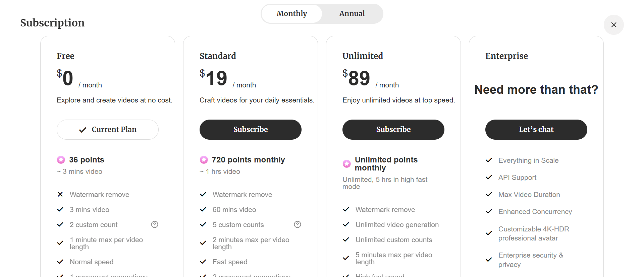Click pink star icon beside Unlimited points monthly
Viewport: 644px width, 277px height.
coord(346,164)
